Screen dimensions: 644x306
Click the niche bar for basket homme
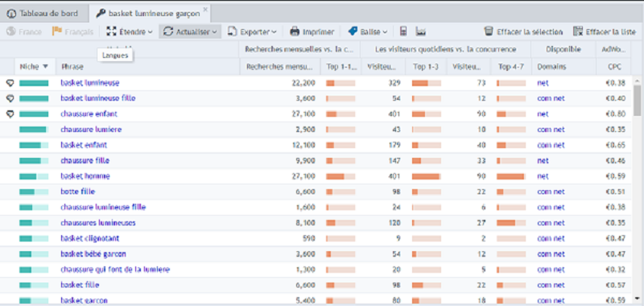(x=34, y=176)
